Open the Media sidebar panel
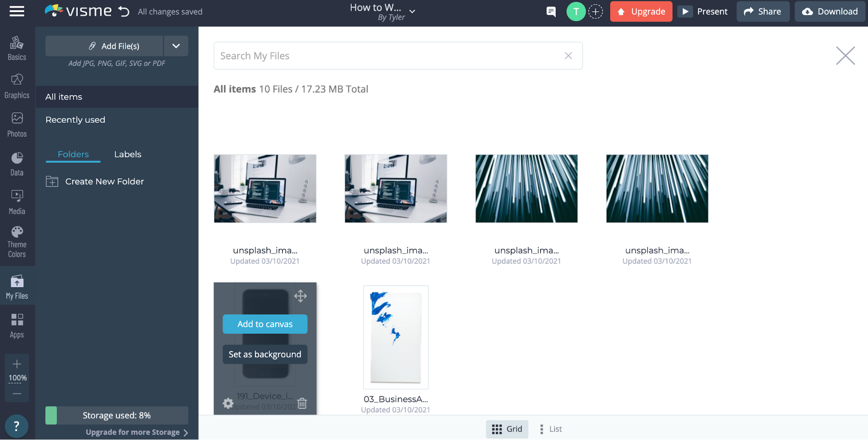Screen dimensions: 868x440 [17, 202]
